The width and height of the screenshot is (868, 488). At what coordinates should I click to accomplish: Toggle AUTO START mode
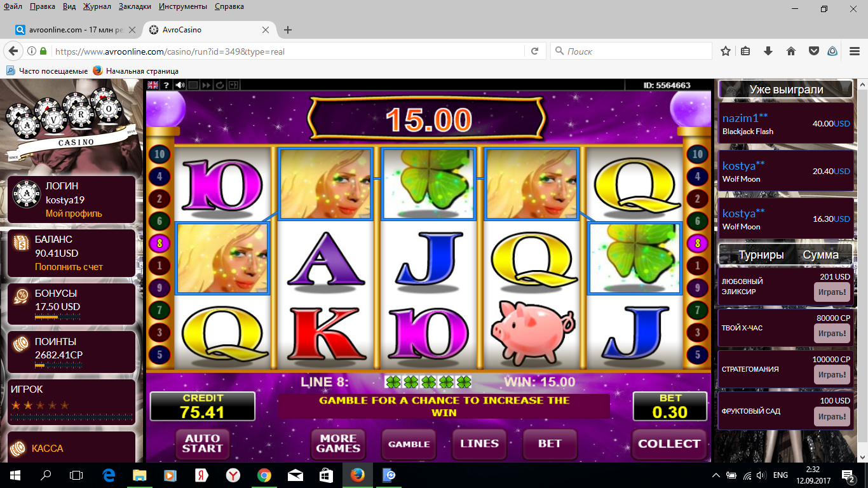pos(202,444)
